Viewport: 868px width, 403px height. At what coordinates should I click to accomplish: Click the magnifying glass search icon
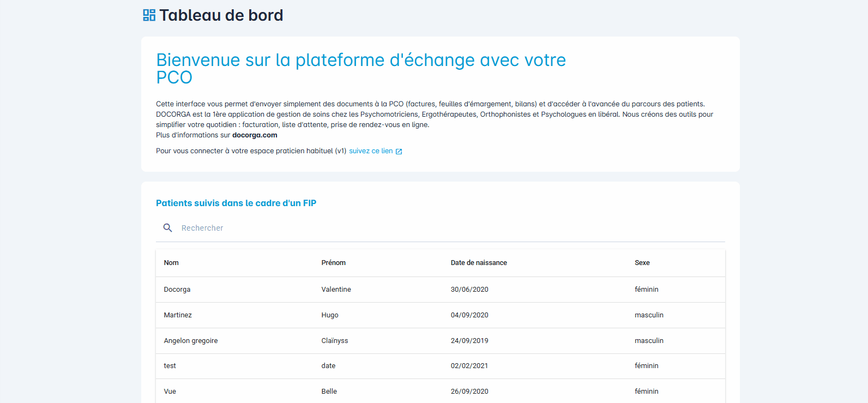click(x=168, y=228)
